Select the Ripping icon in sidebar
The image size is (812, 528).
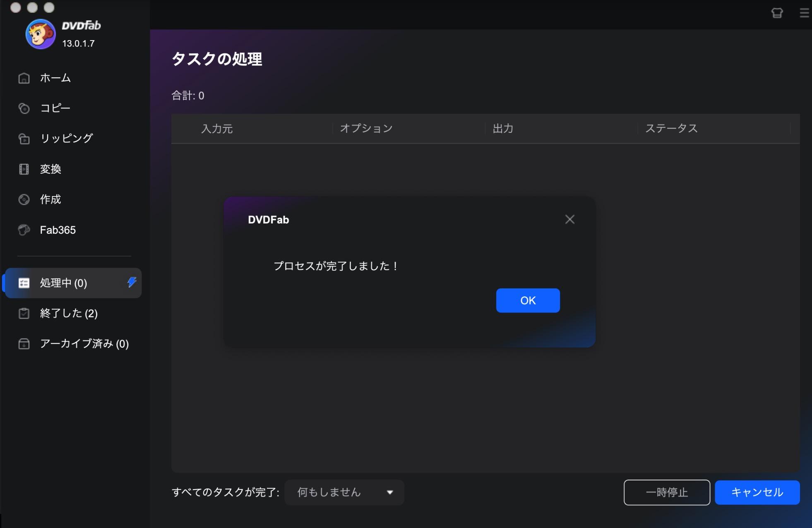click(24, 139)
